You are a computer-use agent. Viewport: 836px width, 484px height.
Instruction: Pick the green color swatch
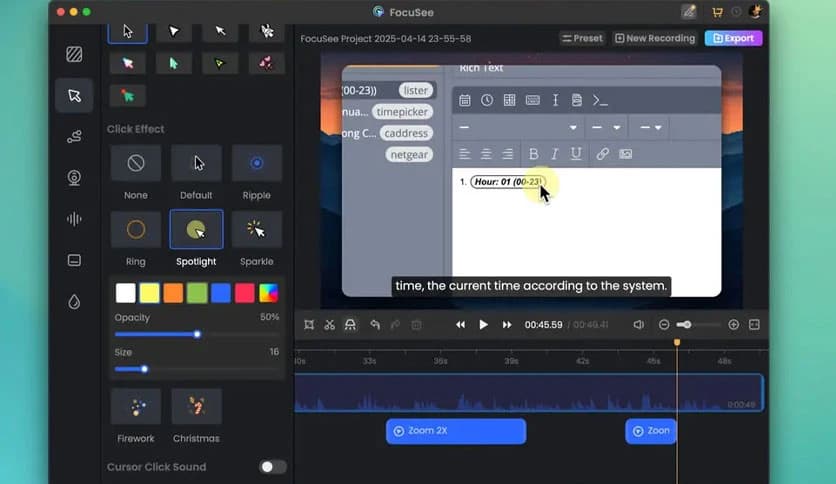(x=197, y=293)
